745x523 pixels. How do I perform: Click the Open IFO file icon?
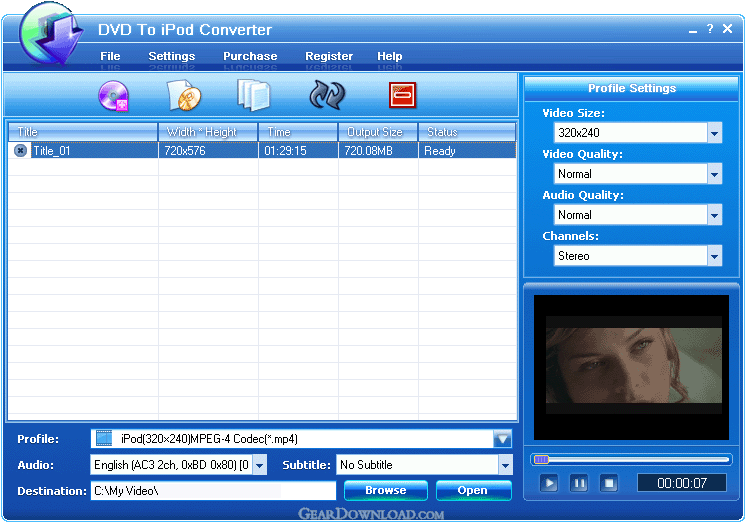184,95
